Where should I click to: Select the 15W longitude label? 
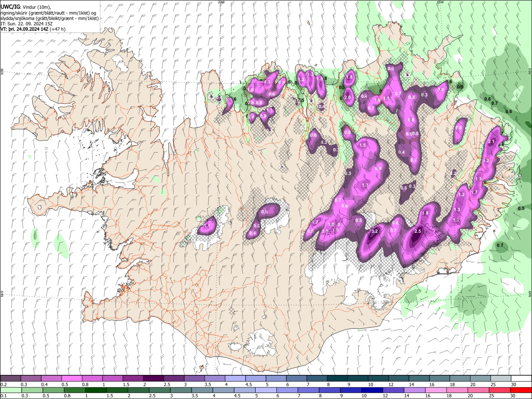click(440, 2)
